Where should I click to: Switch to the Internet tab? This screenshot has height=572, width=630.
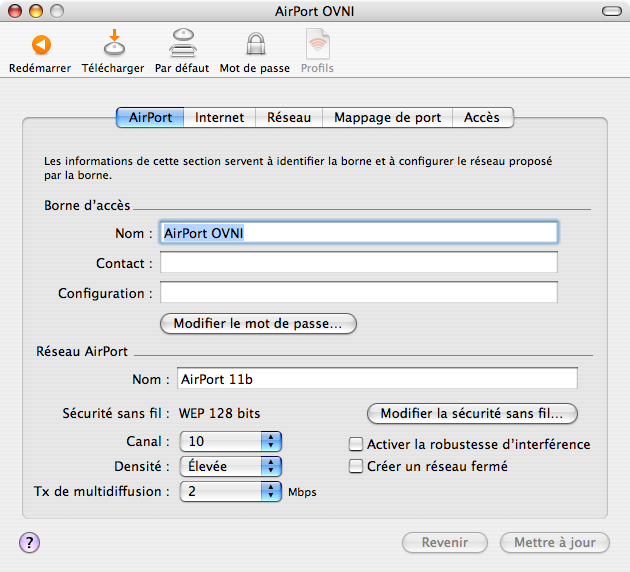(219, 117)
